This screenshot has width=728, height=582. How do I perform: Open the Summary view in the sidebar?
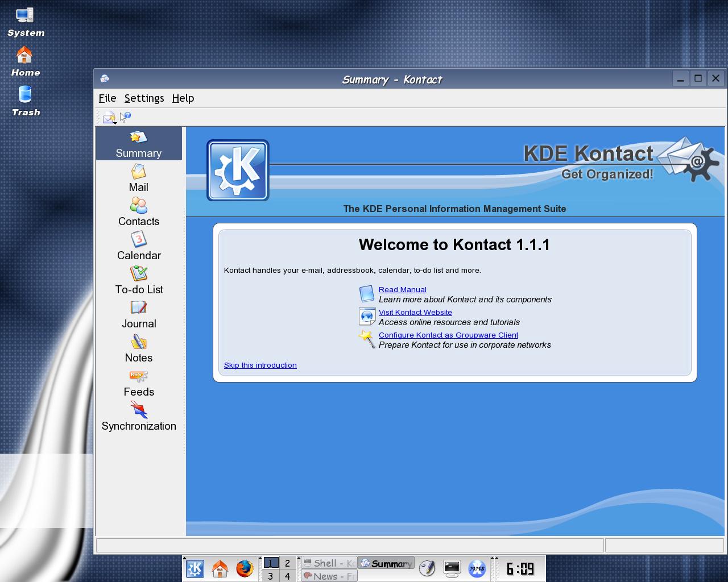[139, 144]
